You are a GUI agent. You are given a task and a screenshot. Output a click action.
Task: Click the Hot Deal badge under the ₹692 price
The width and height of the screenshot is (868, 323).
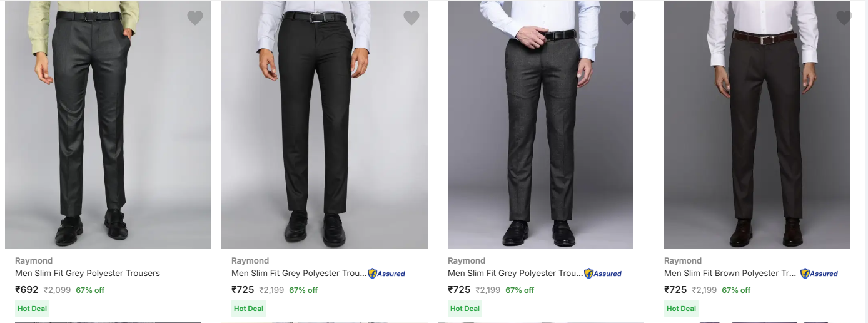tap(32, 309)
